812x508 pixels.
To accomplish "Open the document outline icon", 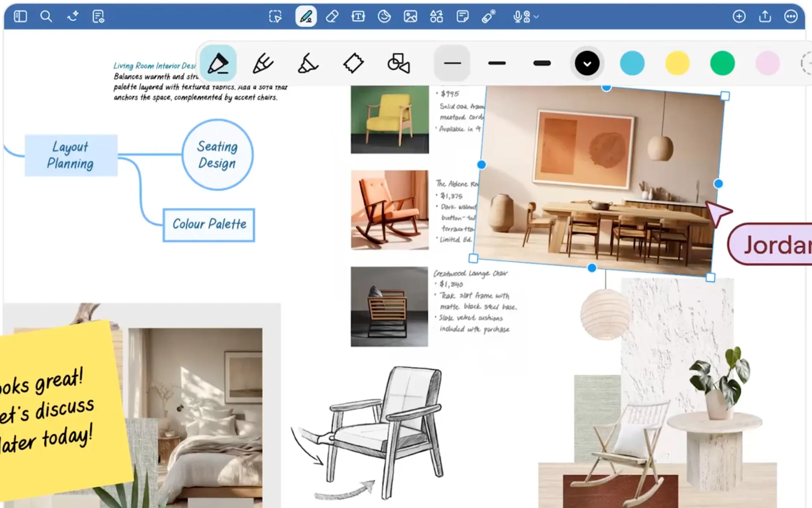I will click(x=99, y=17).
